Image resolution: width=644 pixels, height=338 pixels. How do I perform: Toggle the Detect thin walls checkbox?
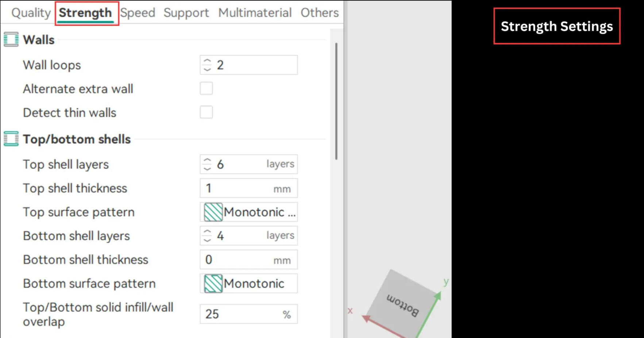coord(206,112)
